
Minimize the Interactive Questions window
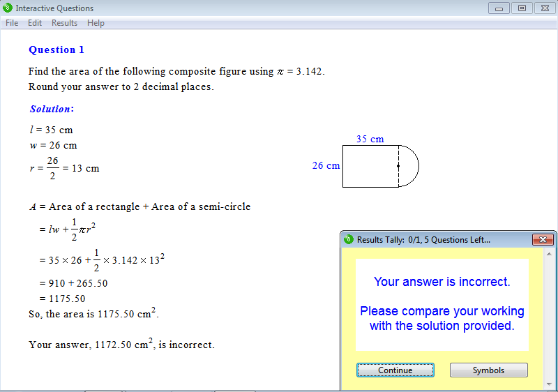499,8
